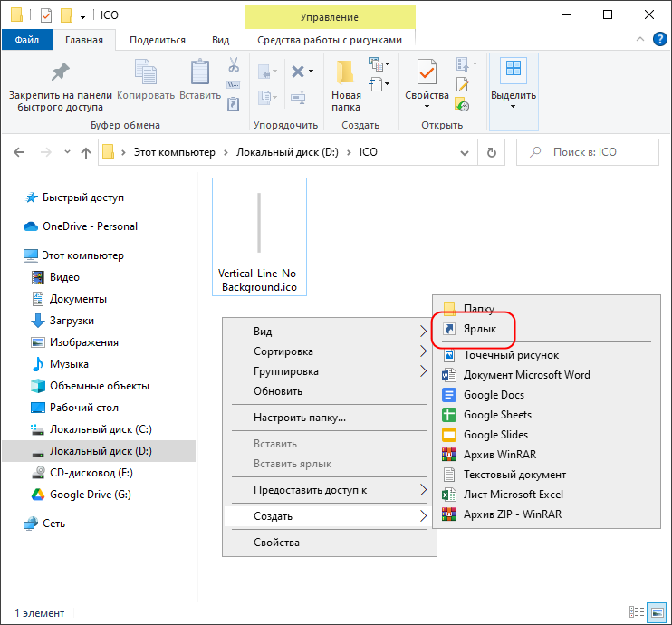This screenshot has height=625, width=672.
Task: Create a Документ Microsoft Word
Action: (546, 375)
